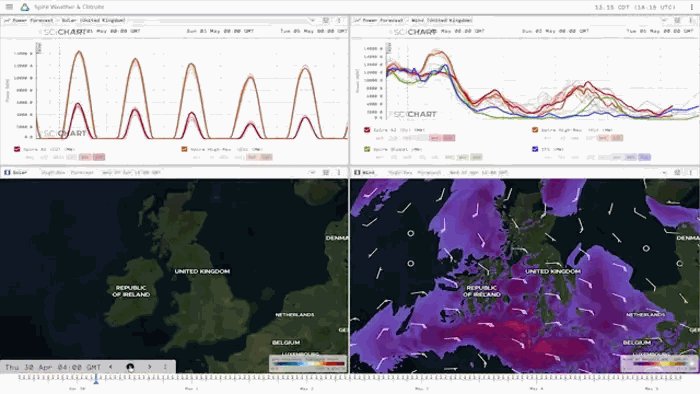Open kebab menu of Solar map panel
This screenshot has width=700, height=394.
tap(339, 172)
